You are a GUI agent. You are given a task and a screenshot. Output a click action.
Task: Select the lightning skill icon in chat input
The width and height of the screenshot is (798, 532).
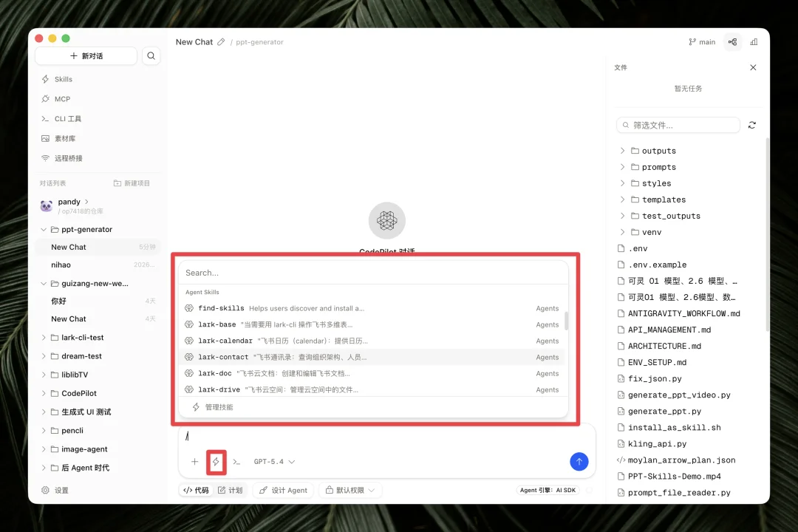click(216, 462)
